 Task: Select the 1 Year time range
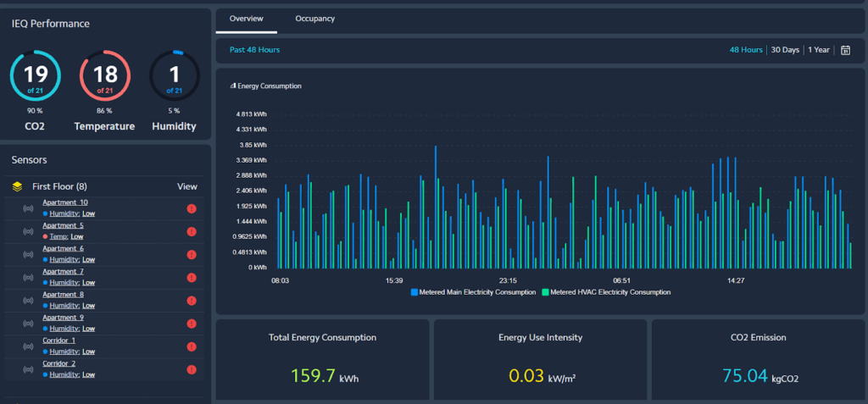(x=819, y=50)
